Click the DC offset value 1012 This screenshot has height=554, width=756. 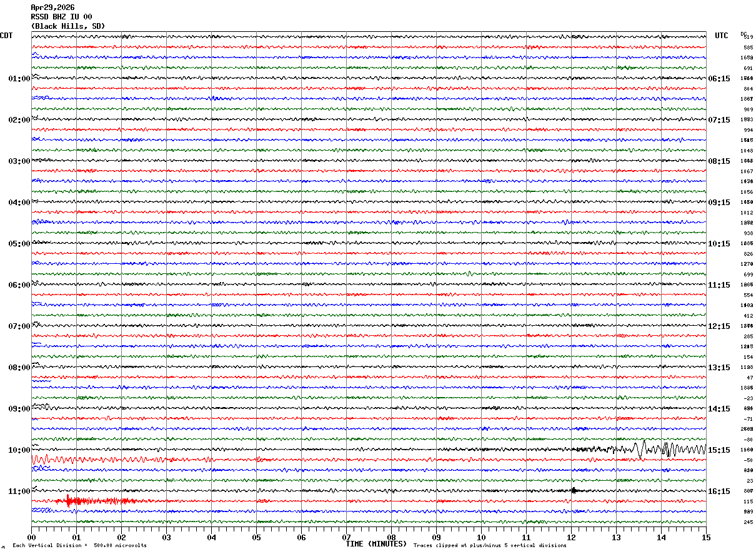tap(747, 213)
